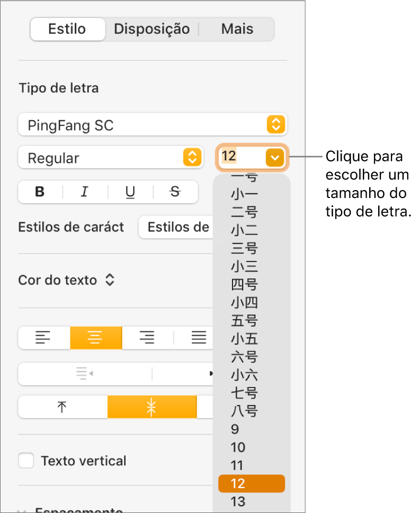The width and height of the screenshot is (420, 513).
Task: Enable the Texto vertical checkbox
Action: coord(26,461)
